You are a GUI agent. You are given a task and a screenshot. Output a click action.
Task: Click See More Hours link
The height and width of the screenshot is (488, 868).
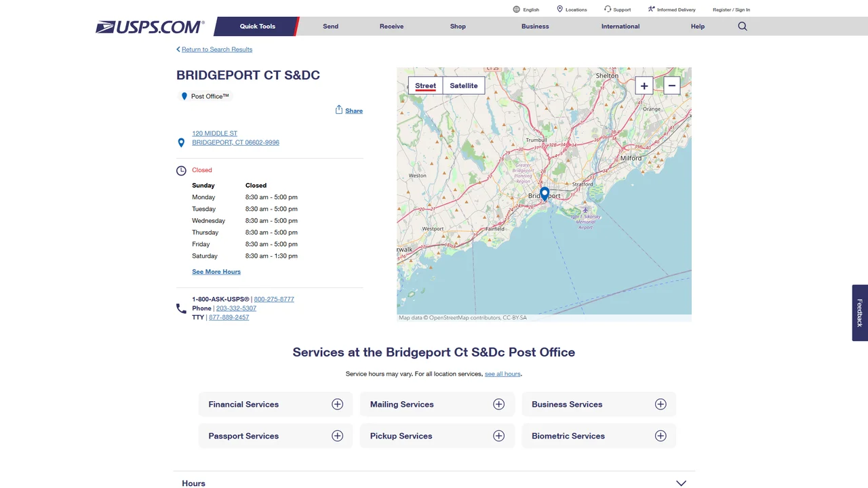[x=216, y=272]
